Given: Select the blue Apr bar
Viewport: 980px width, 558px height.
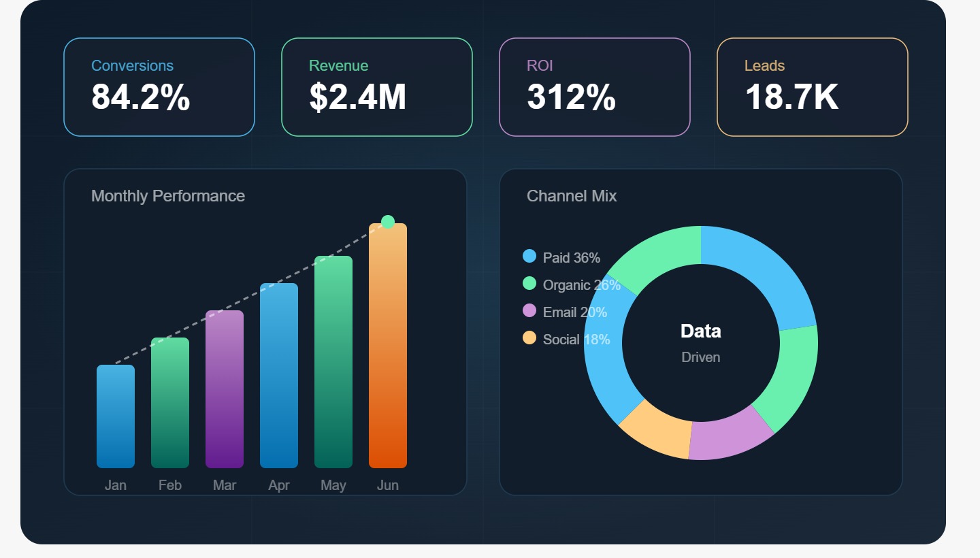Looking at the screenshot, I should click(279, 376).
